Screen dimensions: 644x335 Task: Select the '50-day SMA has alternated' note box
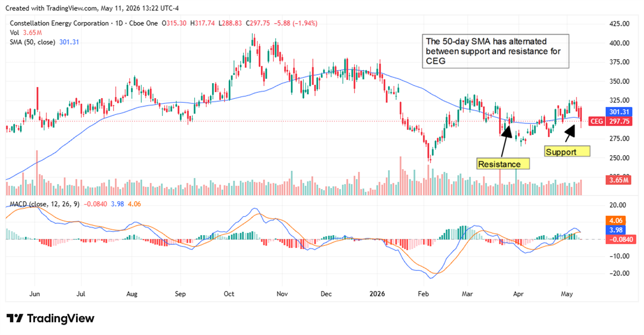pos(495,52)
